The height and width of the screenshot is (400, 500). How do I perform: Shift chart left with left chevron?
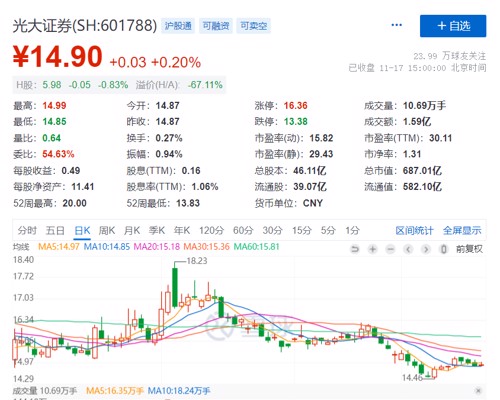pyautogui.click(x=408, y=249)
